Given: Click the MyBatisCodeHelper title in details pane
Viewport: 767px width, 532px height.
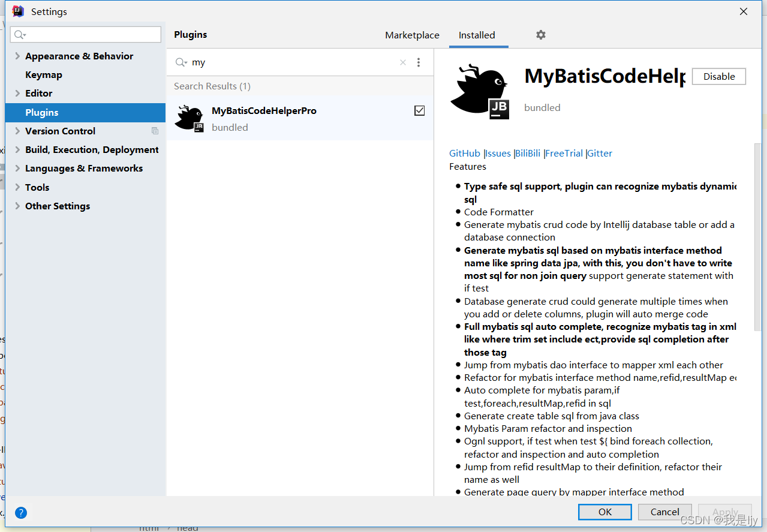Looking at the screenshot, I should pyautogui.click(x=604, y=76).
